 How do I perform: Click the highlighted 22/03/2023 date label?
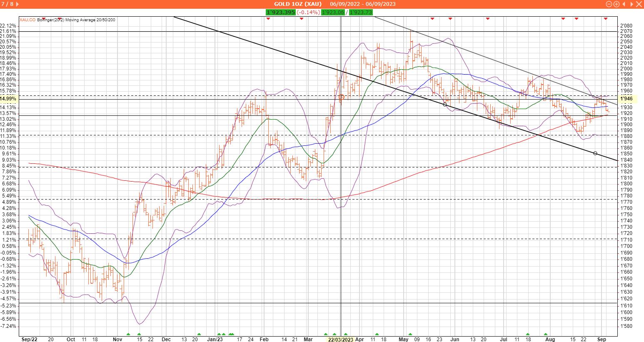tap(340, 340)
